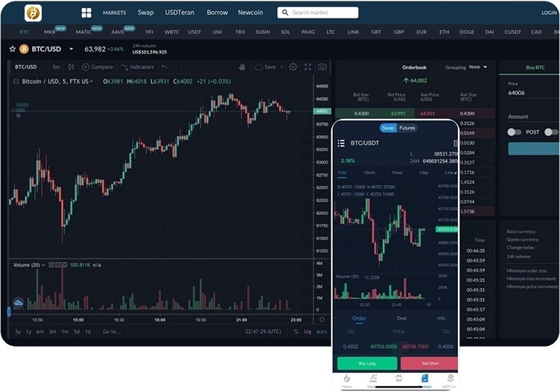The image size is (560, 392).
Task: Remove the Volume indicator with X icon
Action: pyautogui.click(x=64, y=265)
